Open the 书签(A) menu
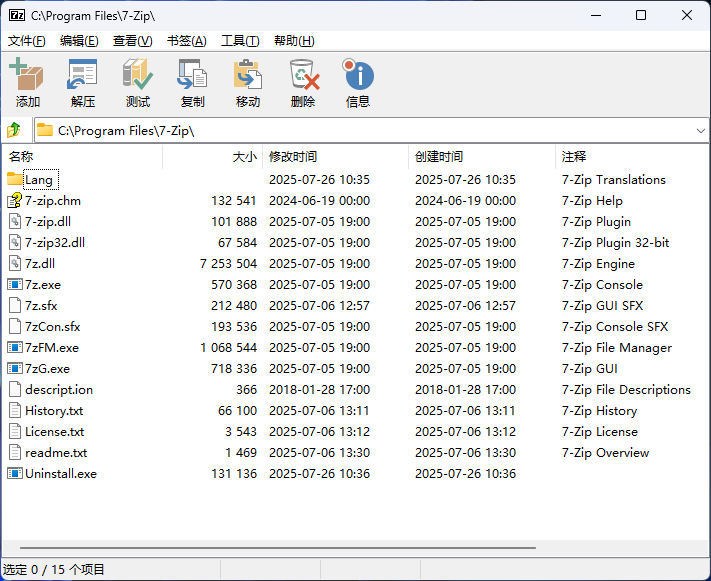This screenshot has width=711, height=581. 186,41
